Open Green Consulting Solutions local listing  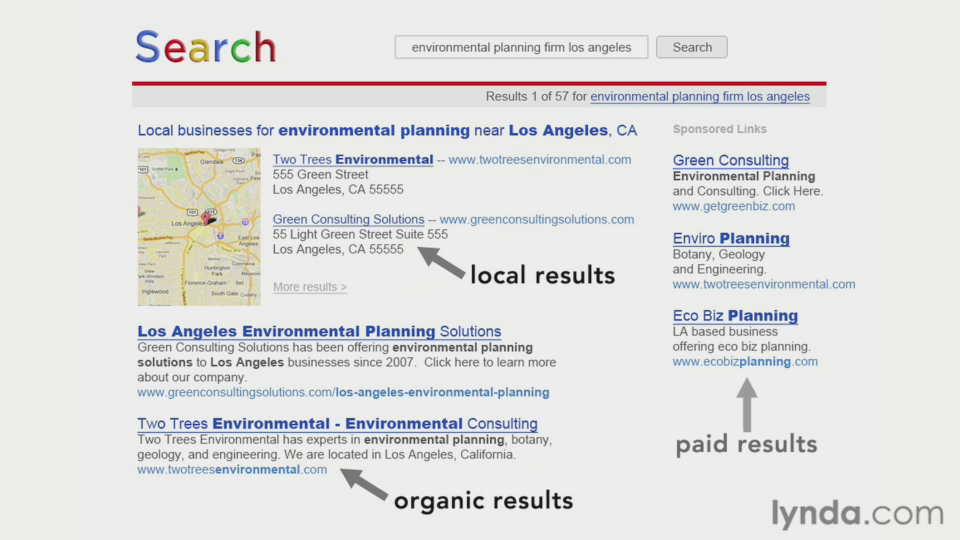point(348,219)
